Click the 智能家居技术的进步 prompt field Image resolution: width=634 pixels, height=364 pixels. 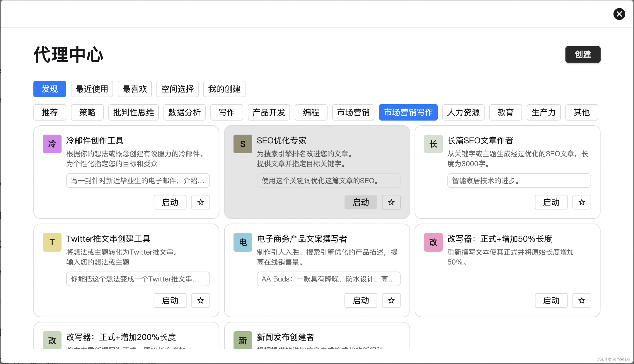519,181
